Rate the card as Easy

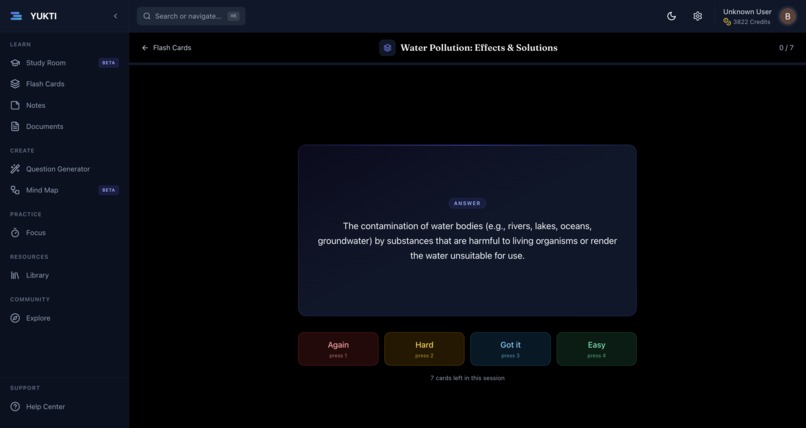(596, 349)
